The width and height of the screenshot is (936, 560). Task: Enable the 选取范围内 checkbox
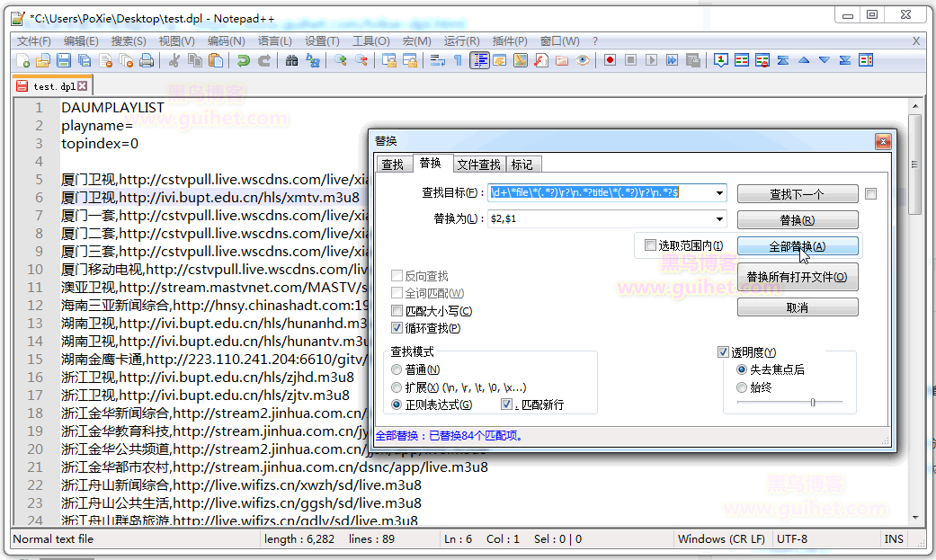651,245
